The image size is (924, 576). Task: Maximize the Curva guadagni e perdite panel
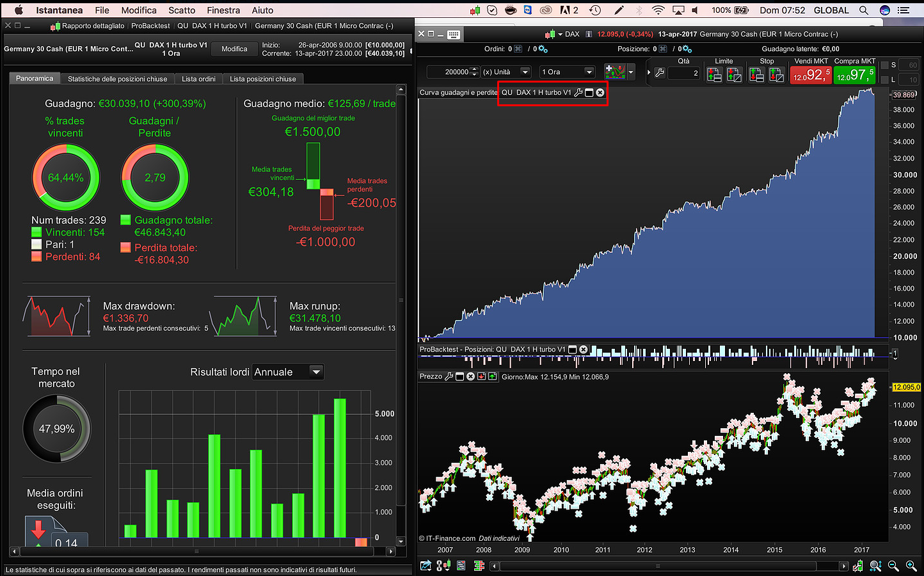(589, 93)
